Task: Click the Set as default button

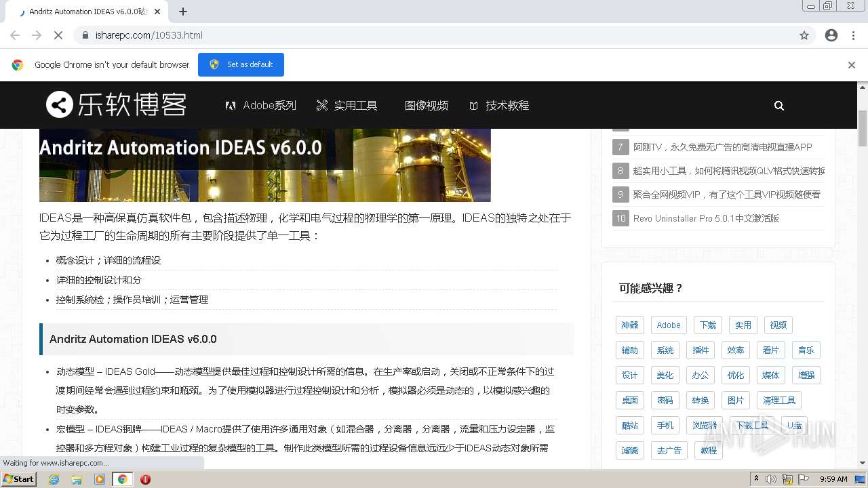Action: coord(241,64)
